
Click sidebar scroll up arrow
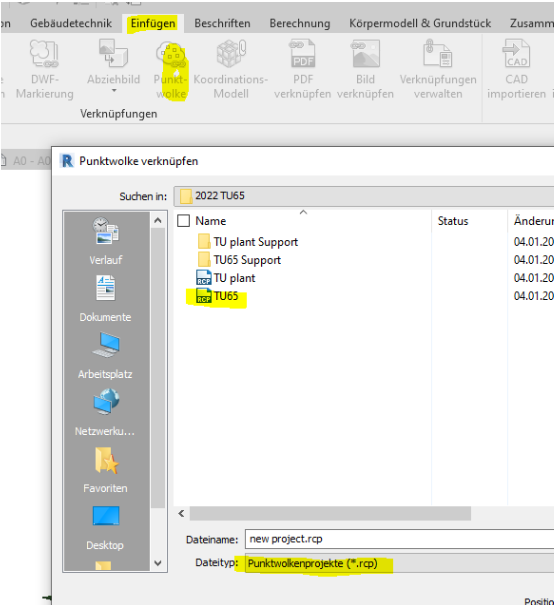pyautogui.click(x=158, y=221)
